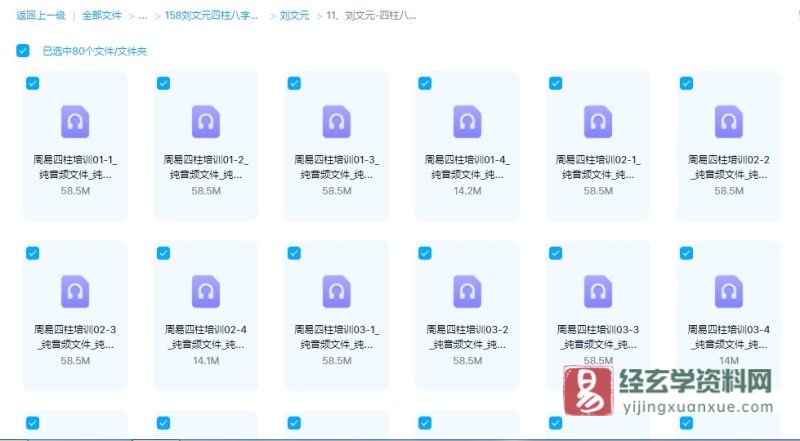This screenshot has width=800, height=441.
Task: Open audio icon of 周易四柱培训02-3
Action: (x=75, y=291)
